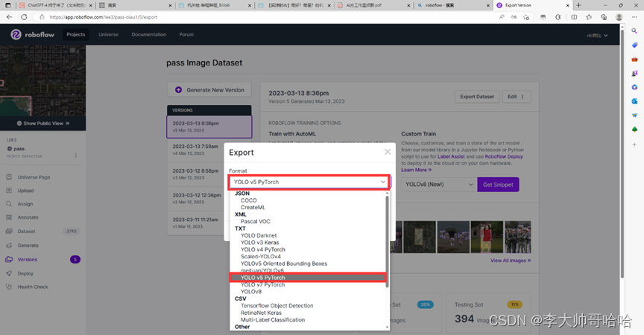Open Universe in top navigation
Screen dimensions: 644x335
tap(108, 34)
